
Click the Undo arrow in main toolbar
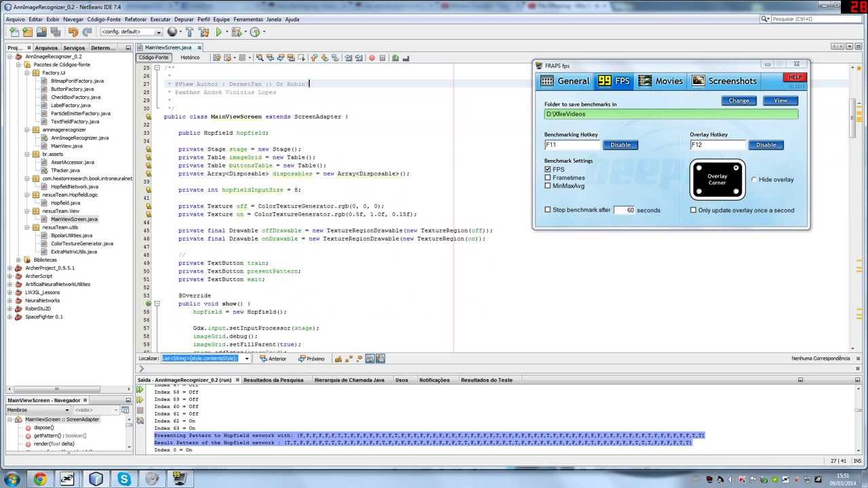click(x=73, y=32)
